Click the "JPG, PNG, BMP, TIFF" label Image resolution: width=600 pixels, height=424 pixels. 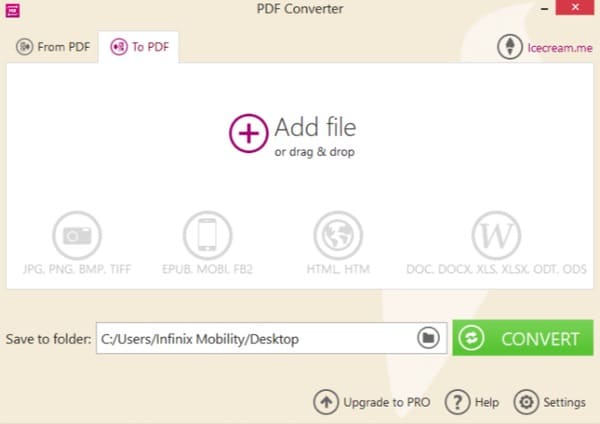click(x=77, y=269)
